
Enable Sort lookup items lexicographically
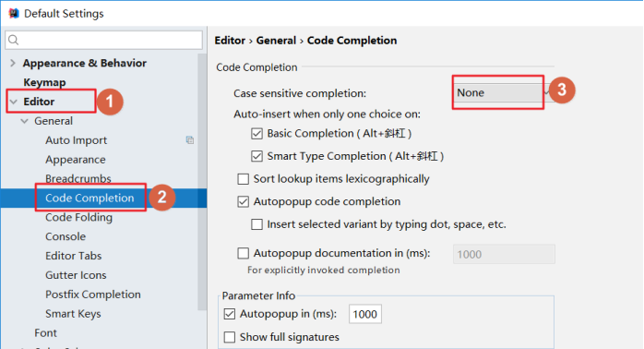pyautogui.click(x=244, y=179)
